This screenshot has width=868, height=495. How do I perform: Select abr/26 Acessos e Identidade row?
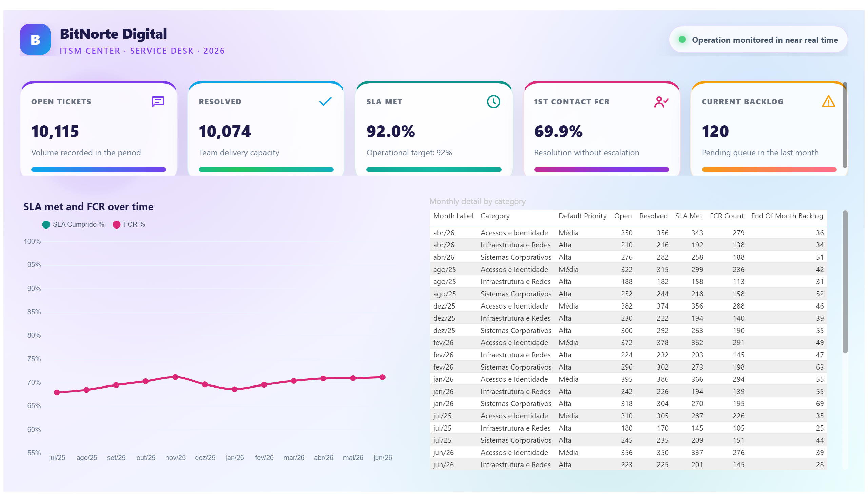click(628, 233)
